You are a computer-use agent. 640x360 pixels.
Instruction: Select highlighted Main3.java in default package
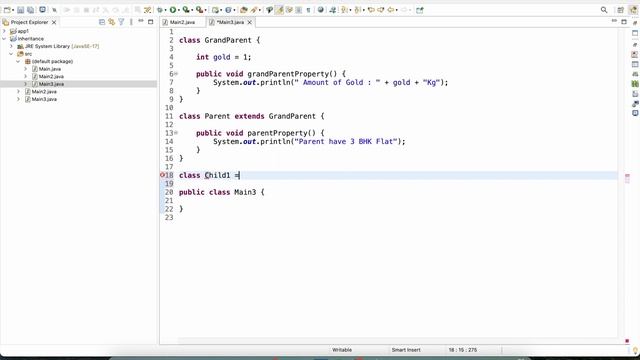tap(51, 84)
